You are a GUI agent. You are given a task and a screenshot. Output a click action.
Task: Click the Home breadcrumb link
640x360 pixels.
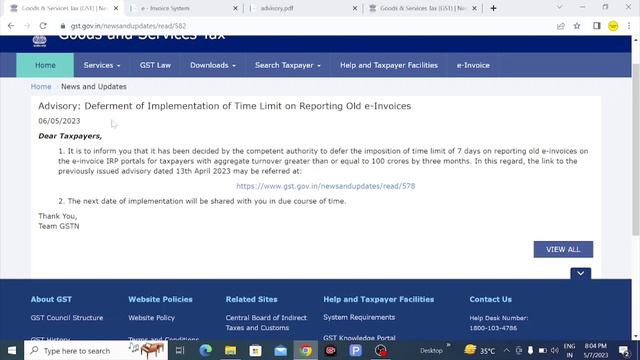[41, 87]
